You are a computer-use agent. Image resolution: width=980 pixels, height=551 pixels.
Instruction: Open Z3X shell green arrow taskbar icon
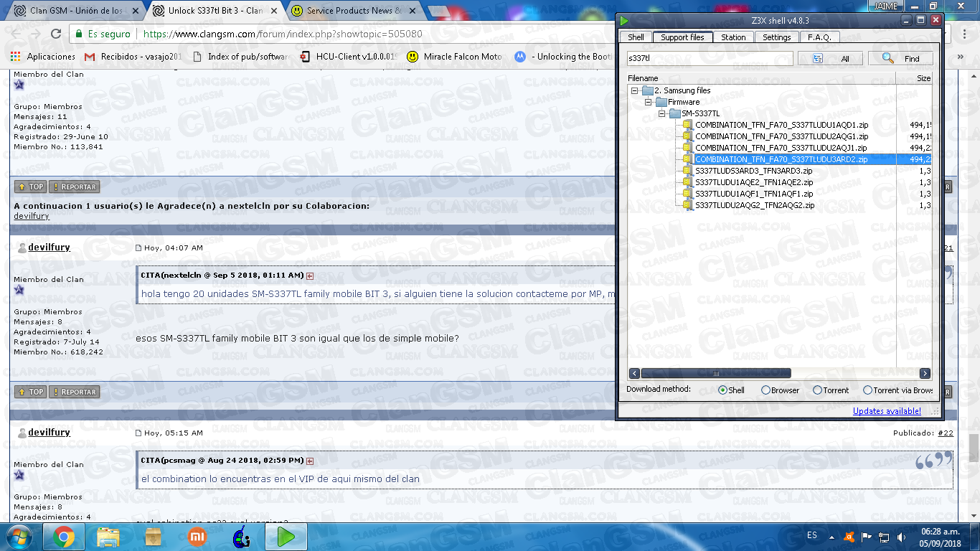(286, 537)
